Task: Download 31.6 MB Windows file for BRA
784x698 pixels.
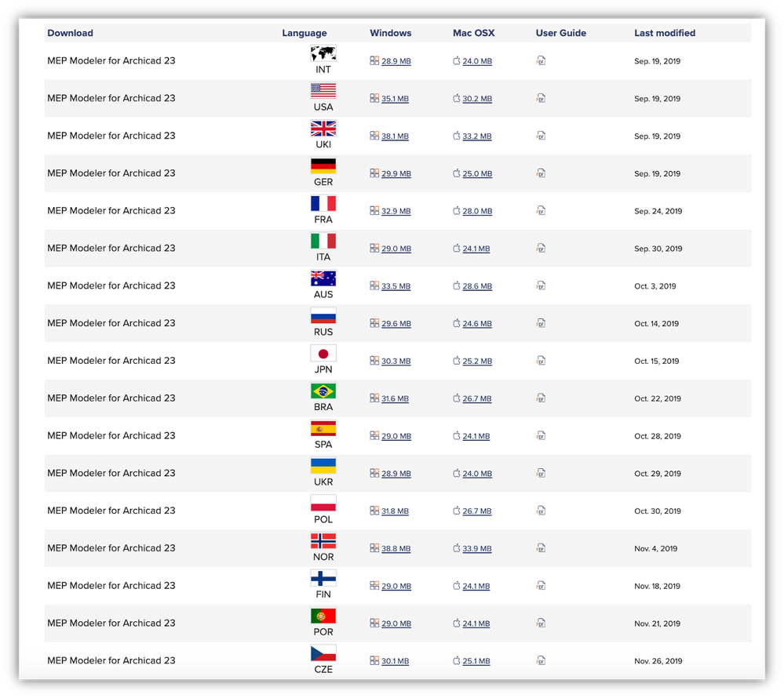Action: click(x=395, y=398)
